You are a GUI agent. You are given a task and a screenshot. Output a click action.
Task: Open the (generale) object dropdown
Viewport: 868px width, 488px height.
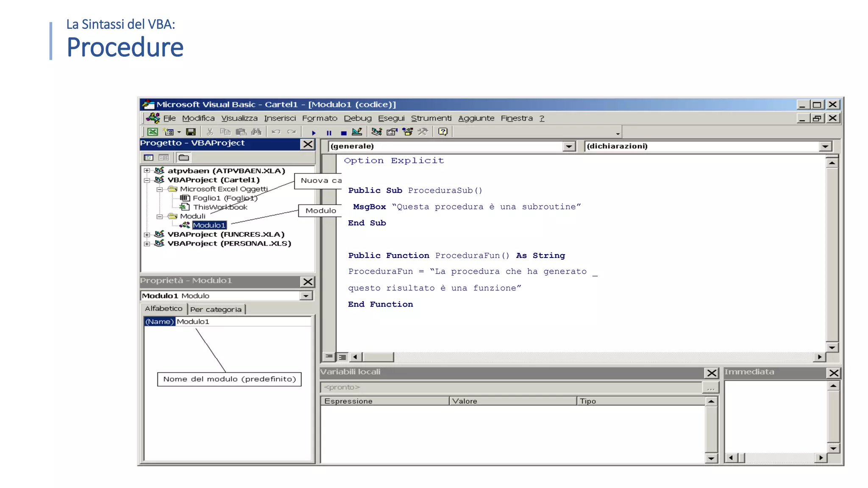[569, 147]
